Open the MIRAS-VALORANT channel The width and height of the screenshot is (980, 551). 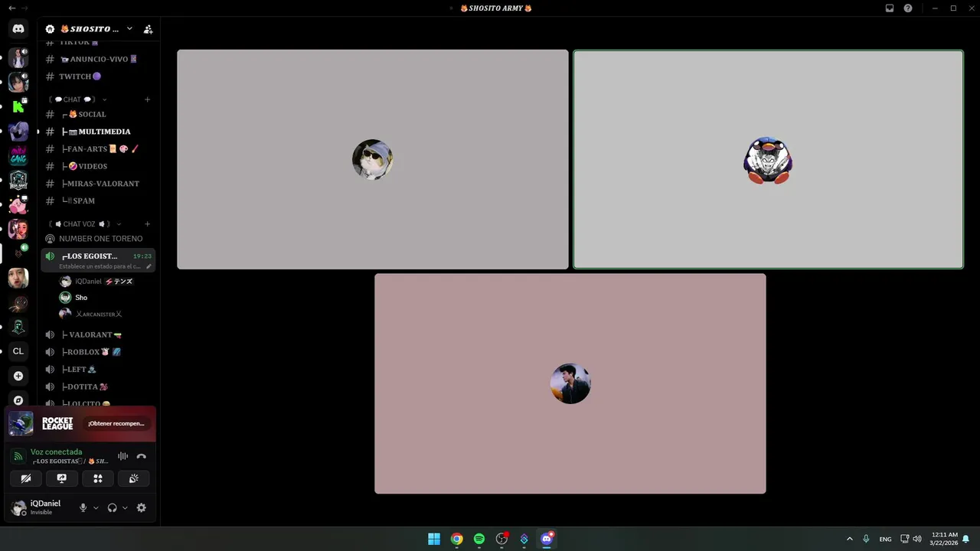pyautogui.click(x=98, y=184)
